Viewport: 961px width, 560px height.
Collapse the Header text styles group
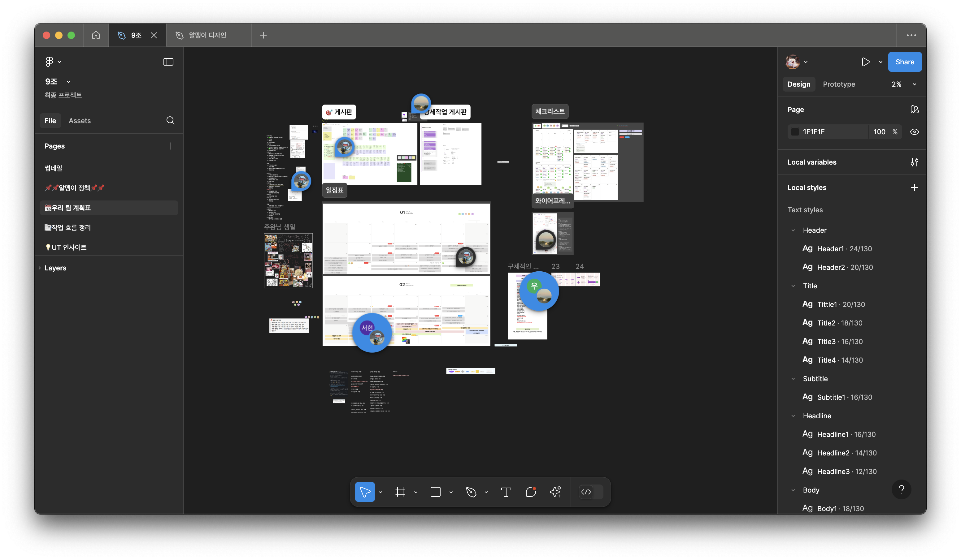click(793, 230)
